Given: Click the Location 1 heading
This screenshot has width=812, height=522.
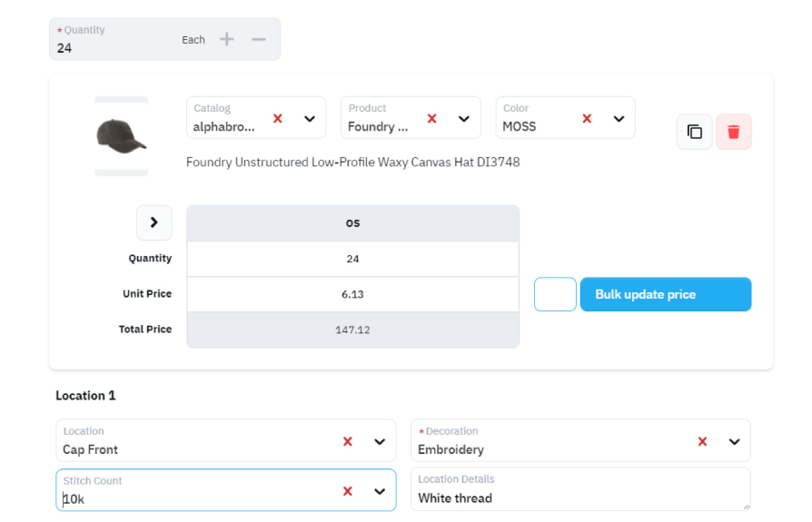Looking at the screenshot, I should [85, 395].
